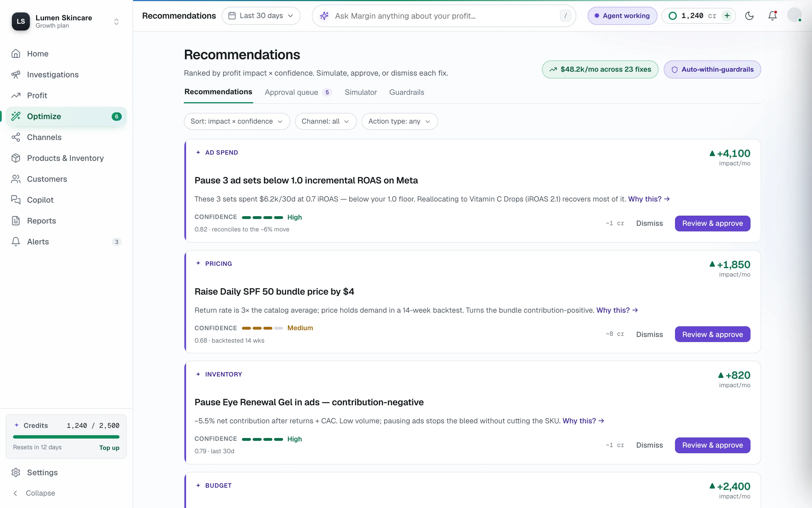Switch to the Guardrails tab
This screenshot has width=812, height=508.
[407, 92]
